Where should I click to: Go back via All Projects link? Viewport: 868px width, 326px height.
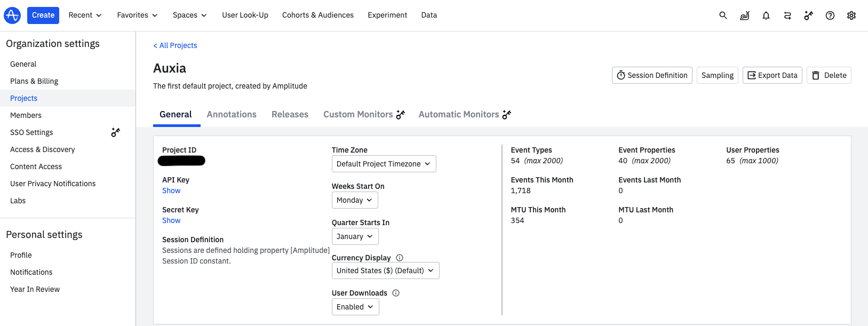coord(175,45)
